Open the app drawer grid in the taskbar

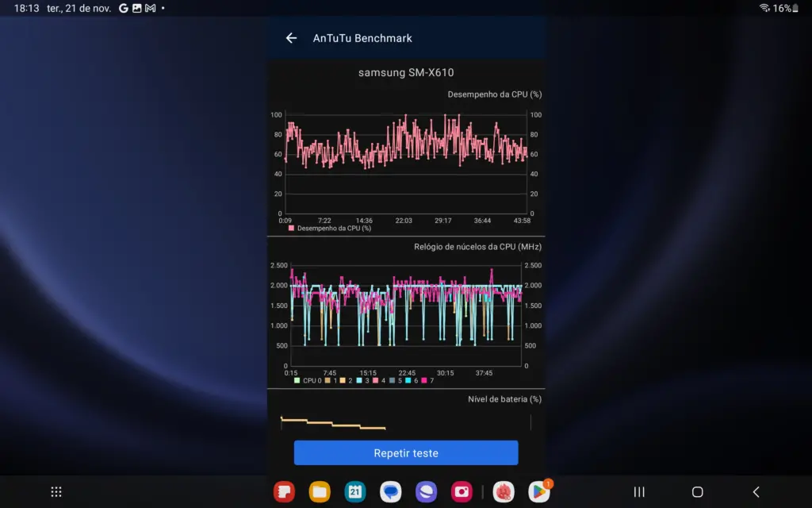pyautogui.click(x=56, y=491)
